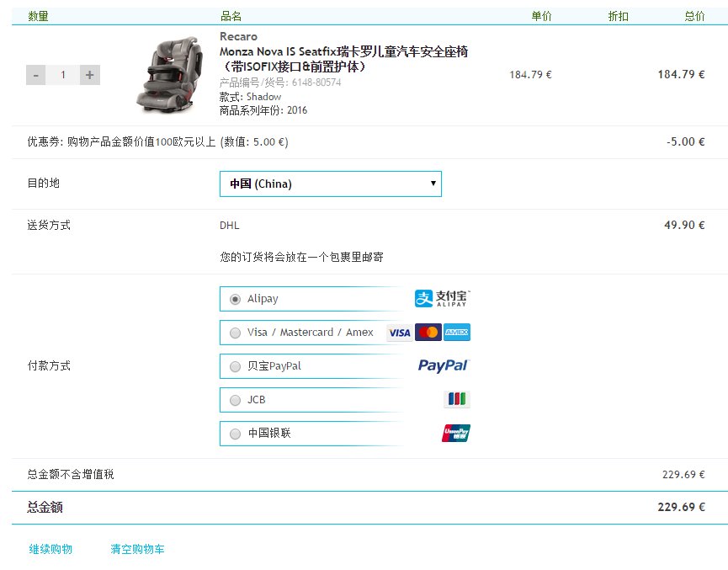728x570 pixels.
Task: Click the 总金额不含增值税 amount 229.69 €
Action: coord(683,474)
